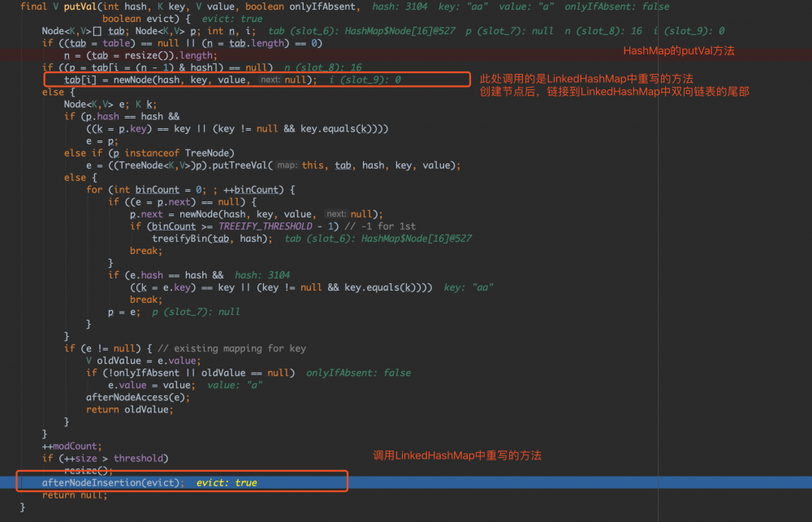Click the 'p = e;' assignment line
This screenshot has height=522, width=812.
click(x=124, y=313)
